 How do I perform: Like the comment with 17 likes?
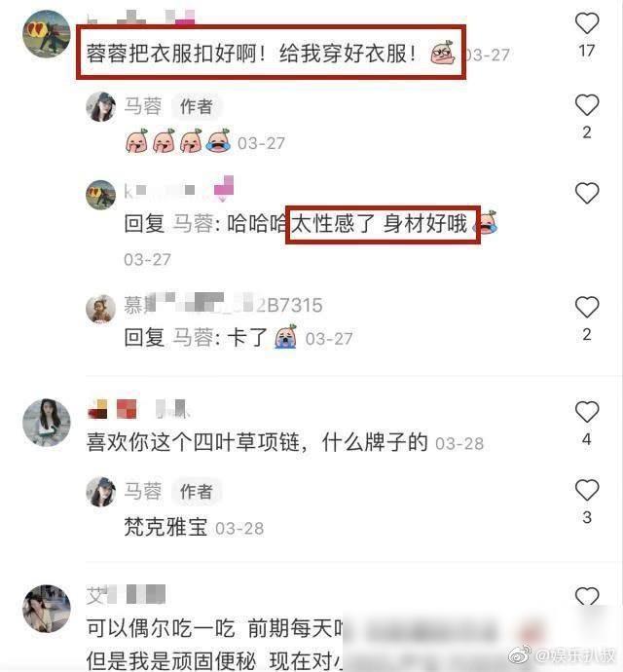tap(587, 23)
